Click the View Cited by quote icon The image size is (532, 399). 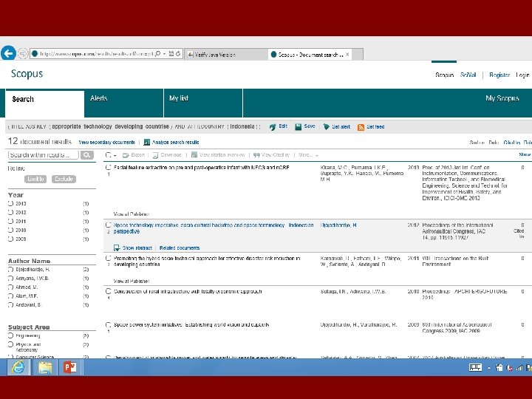(x=256, y=155)
